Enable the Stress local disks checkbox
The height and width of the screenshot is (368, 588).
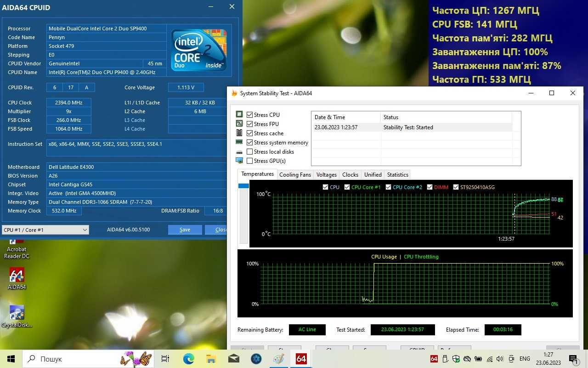point(249,152)
